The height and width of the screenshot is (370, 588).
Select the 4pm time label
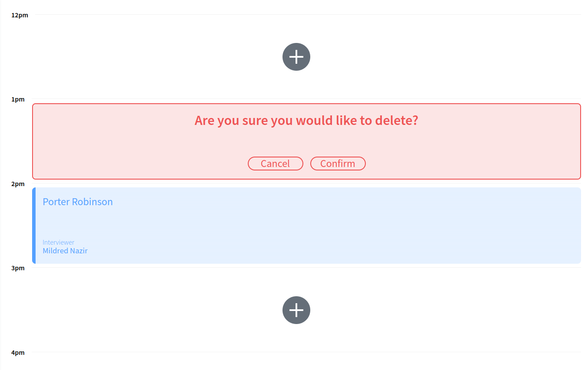(18, 353)
